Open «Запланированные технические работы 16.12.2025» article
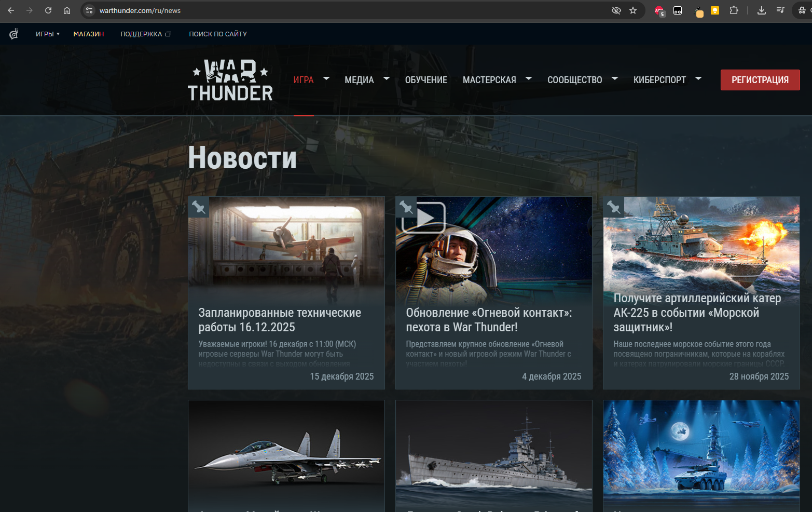 click(280, 320)
